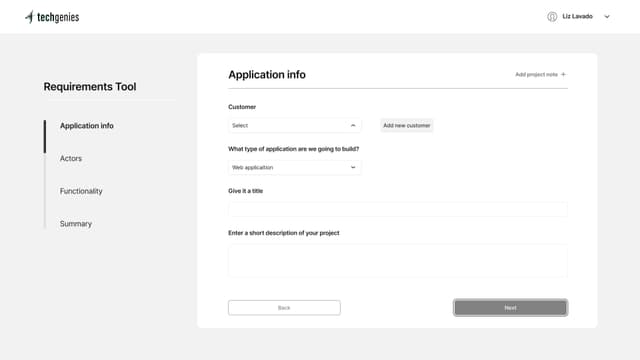The width and height of the screenshot is (640, 360).
Task: Click the techgenies logo icon
Action: click(29, 17)
